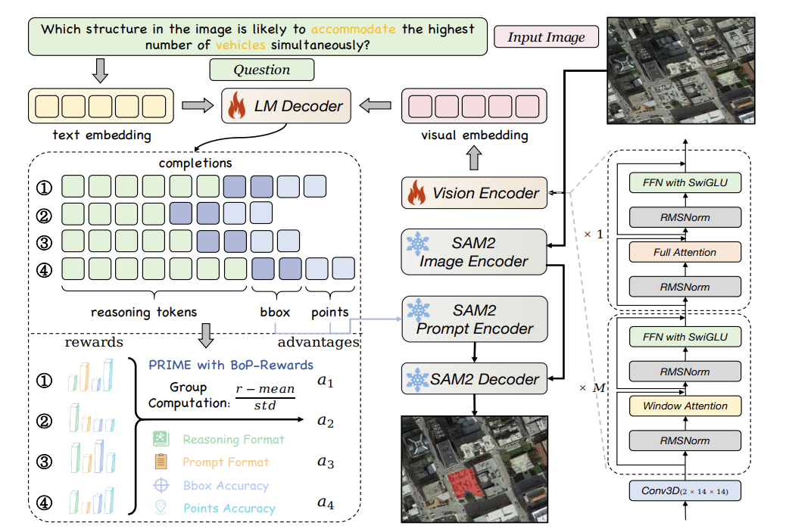This screenshot has height=532, width=786.
Task: Select the Bbox Accuracy crosshair icon
Action: (161, 485)
